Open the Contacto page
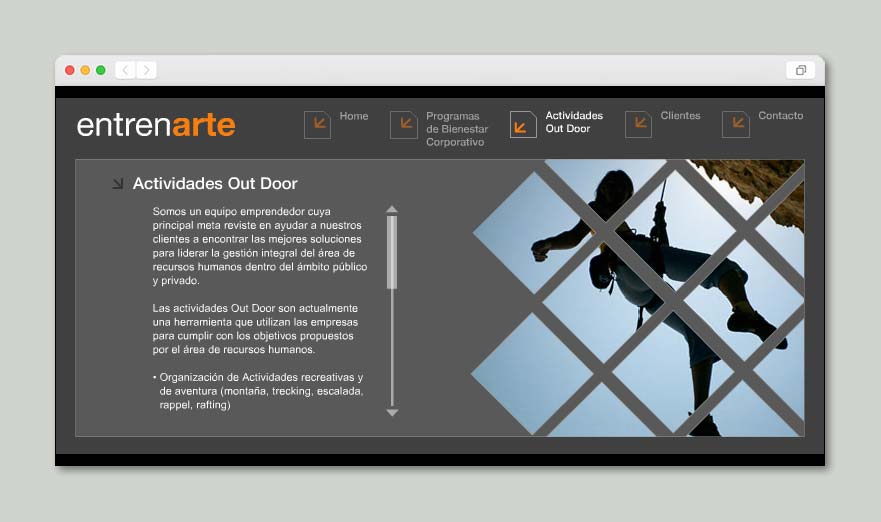881x522 pixels. (x=780, y=116)
